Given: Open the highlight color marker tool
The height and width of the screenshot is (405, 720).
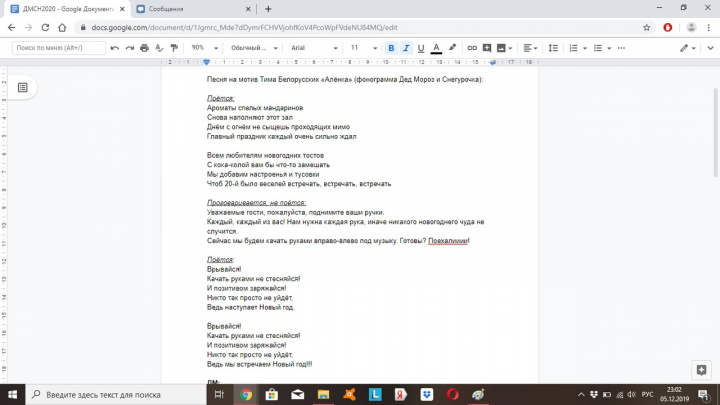Looking at the screenshot, I should [452, 48].
